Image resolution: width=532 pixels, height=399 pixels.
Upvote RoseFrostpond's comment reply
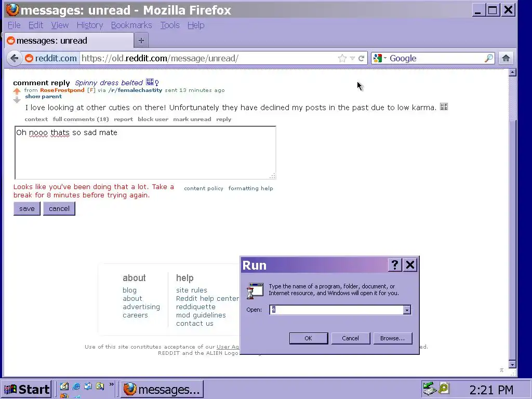pyautogui.click(x=17, y=91)
